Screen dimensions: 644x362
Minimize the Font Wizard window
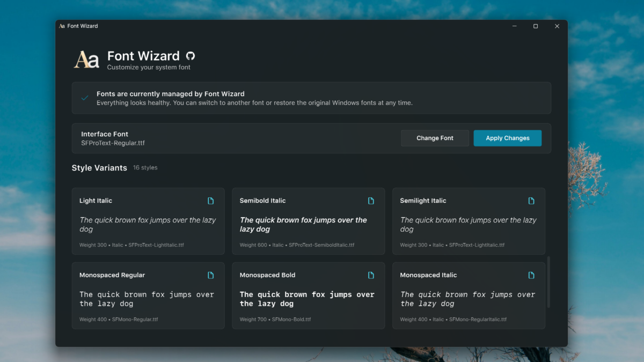514,26
